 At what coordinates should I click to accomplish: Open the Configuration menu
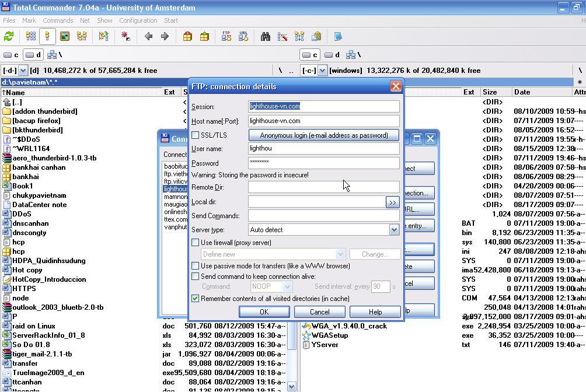pos(138,20)
